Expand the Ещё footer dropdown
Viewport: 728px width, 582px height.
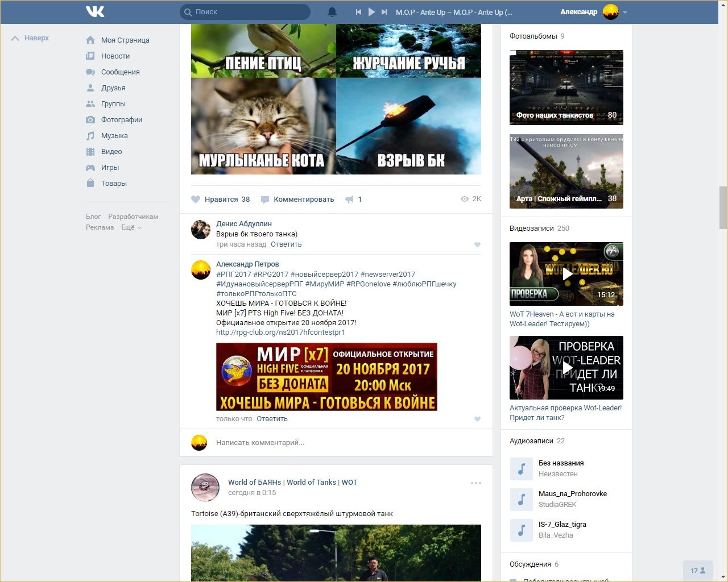point(131,227)
